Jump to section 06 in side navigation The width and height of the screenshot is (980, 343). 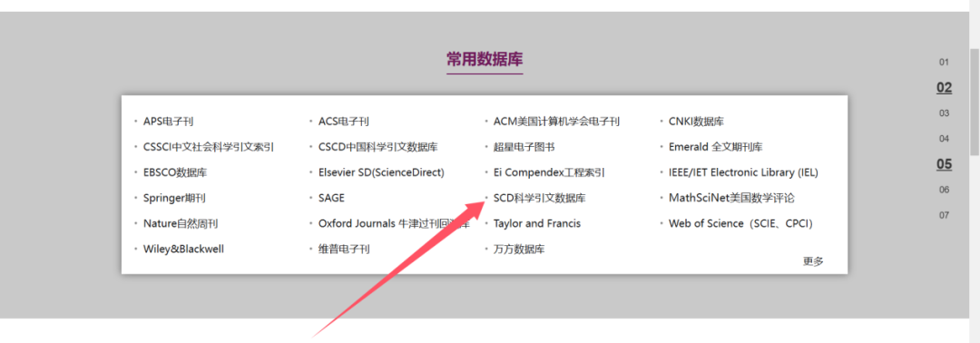click(944, 190)
